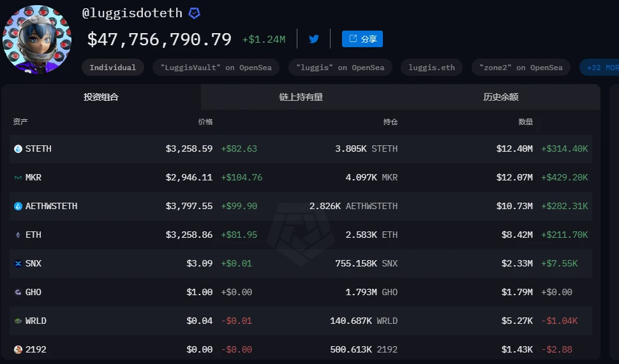The height and width of the screenshot is (364, 619).
Task: Switch to the 链上持有量 tab
Action: [x=301, y=97]
